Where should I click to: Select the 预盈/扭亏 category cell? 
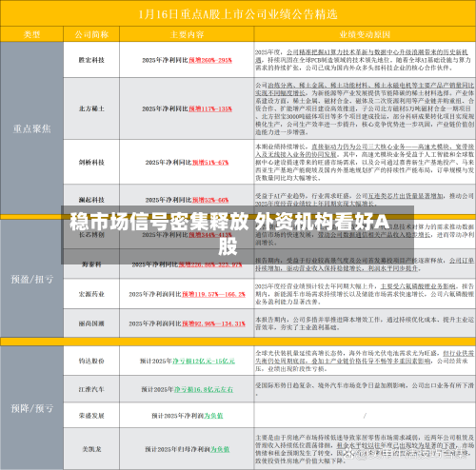[x=31, y=280]
